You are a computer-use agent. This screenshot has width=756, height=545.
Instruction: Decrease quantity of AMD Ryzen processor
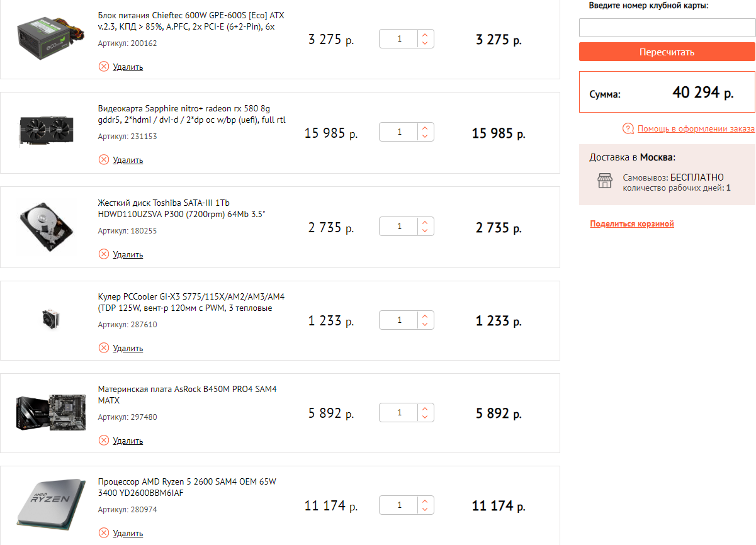(x=425, y=509)
